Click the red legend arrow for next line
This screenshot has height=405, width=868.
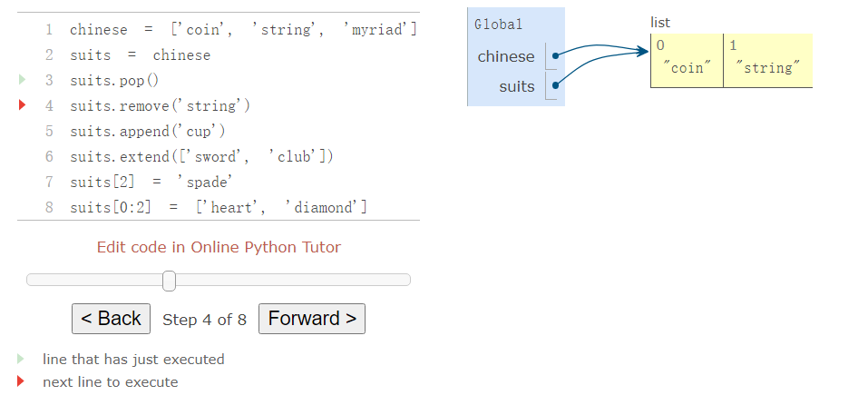(22, 381)
